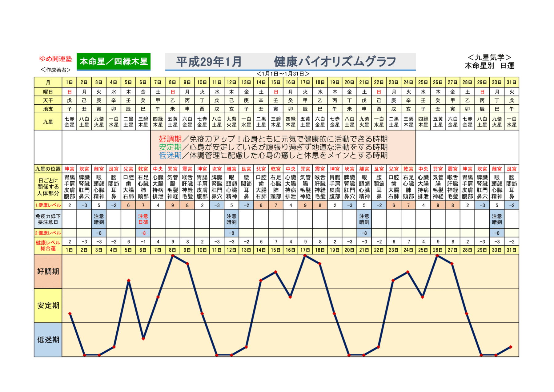Click the 注意 日破 warning cell
This screenshot has height=392, width=554.
[x=143, y=219]
